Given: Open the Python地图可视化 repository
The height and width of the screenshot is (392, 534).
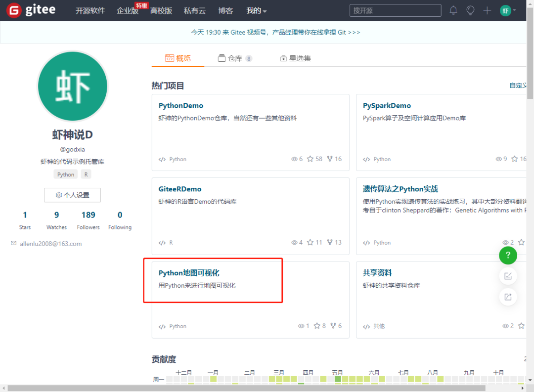Looking at the screenshot, I should click(x=189, y=273).
